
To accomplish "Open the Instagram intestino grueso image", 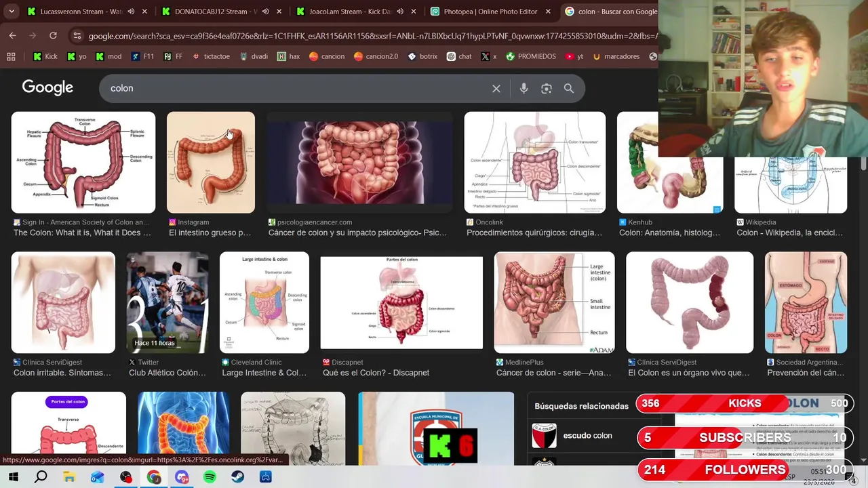I will (x=211, y=163).
